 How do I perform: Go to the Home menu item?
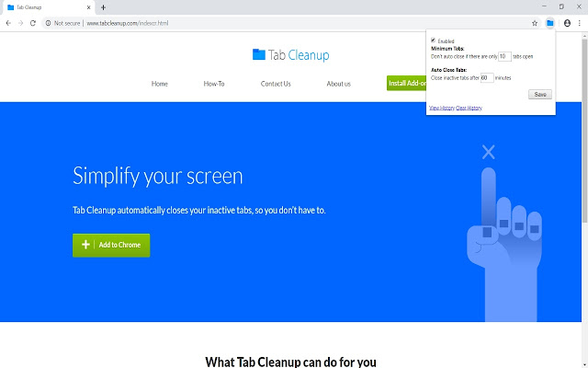click(159, 84)
